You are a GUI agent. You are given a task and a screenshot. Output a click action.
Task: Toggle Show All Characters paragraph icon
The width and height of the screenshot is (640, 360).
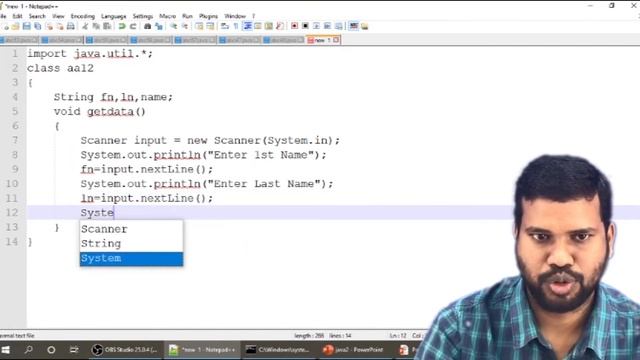coord(236,27)
